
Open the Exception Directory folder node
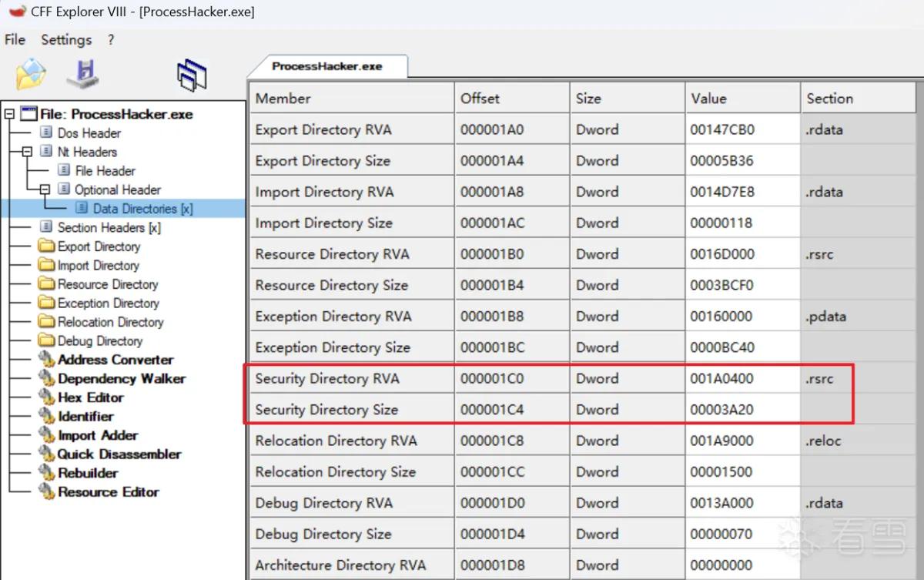click(109, 303)
